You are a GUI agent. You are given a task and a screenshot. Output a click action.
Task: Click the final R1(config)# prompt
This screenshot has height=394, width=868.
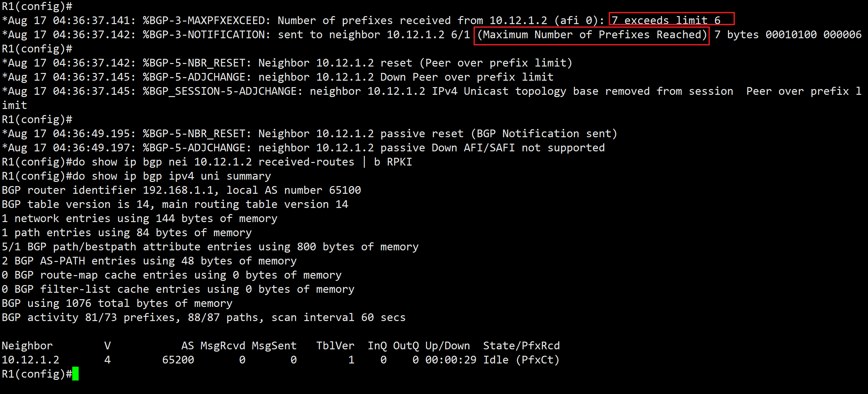(x=36, y=374)
